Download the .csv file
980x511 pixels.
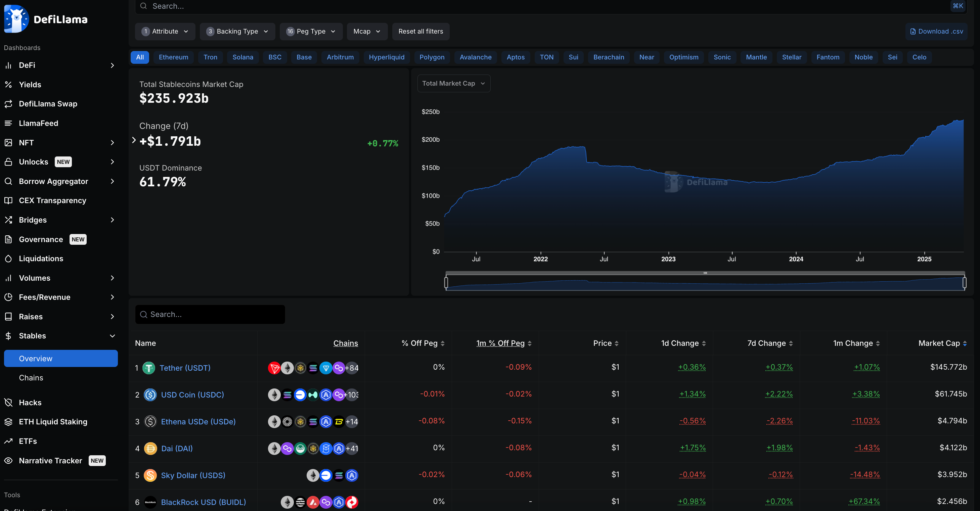(x=937, y=31)
